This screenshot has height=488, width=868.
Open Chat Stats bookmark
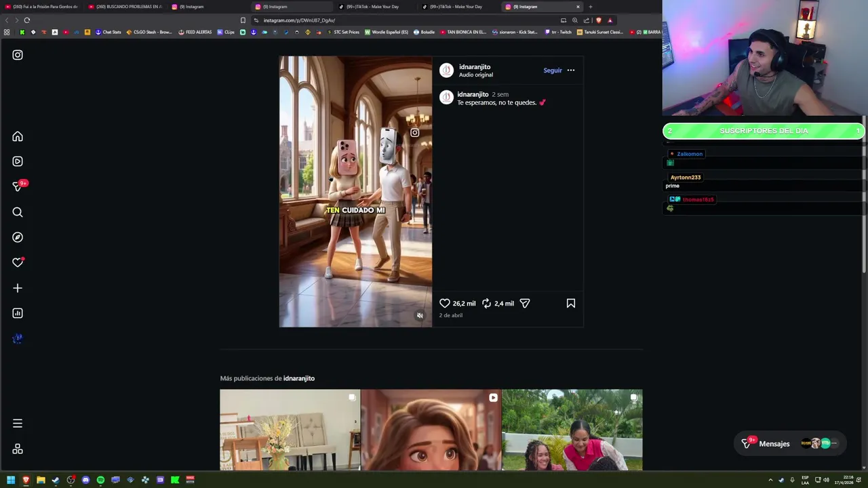click(108, 32)
